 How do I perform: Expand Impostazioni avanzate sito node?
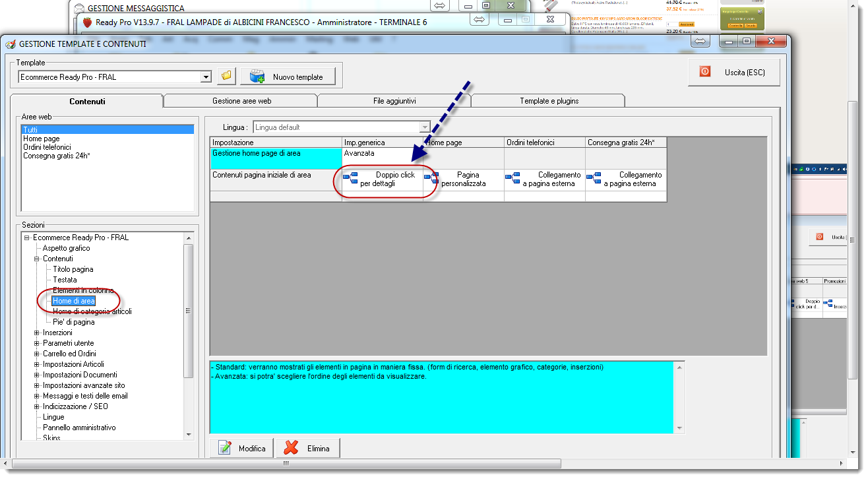point(38,385)
